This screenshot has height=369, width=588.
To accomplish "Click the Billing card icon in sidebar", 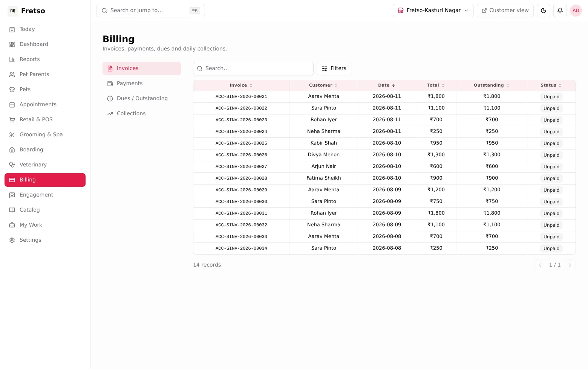I will (12, 180).
